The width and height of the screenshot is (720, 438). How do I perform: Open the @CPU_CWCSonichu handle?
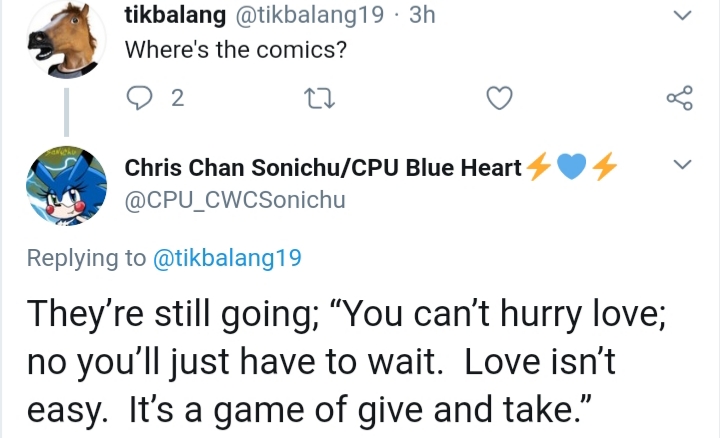235,200
